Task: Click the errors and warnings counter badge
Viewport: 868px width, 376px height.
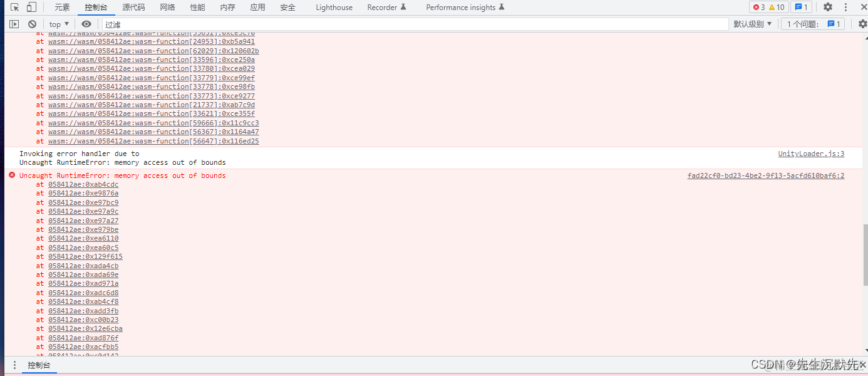Action: click(x=768, y=8)
